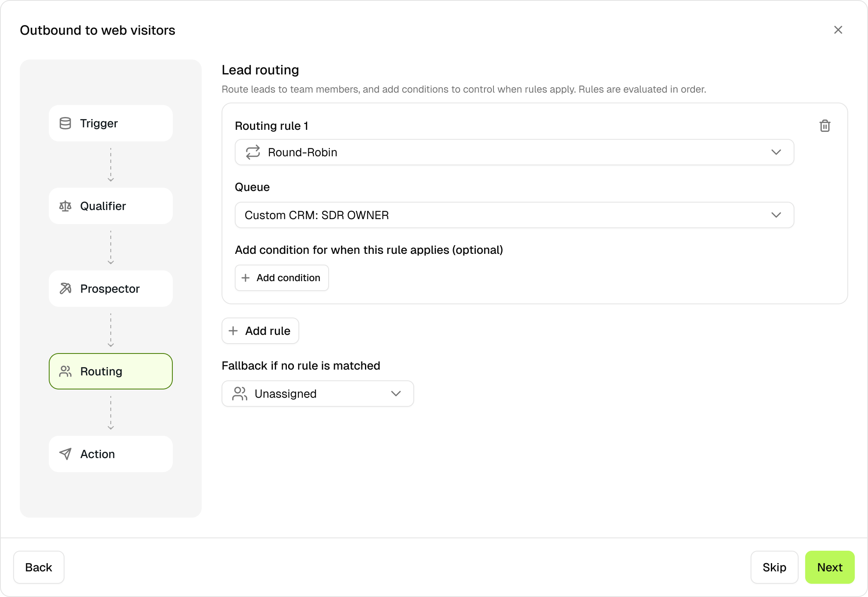Screen dimensions: 868x597
Task: Click the green Next button
Action: coord(829,567)
